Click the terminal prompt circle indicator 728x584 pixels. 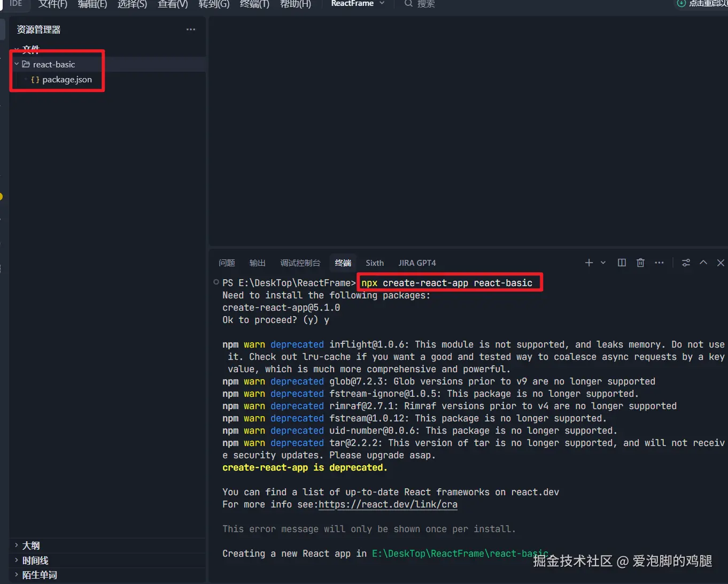(216, 282)
